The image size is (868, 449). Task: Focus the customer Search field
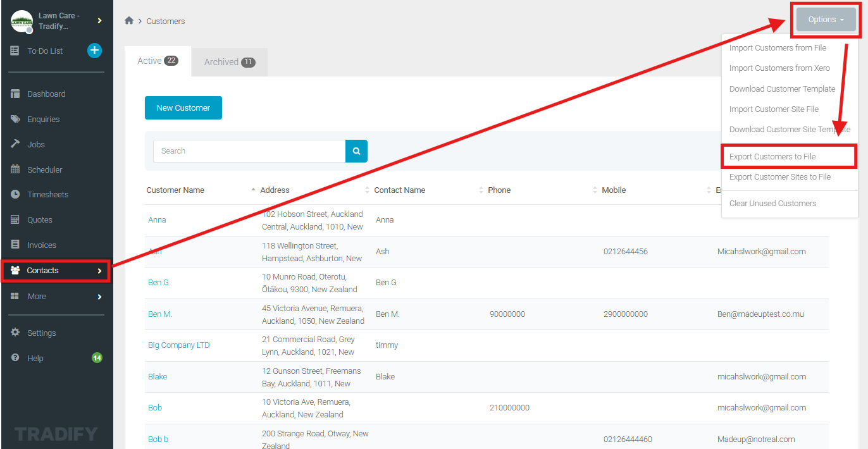click(249, 151)
